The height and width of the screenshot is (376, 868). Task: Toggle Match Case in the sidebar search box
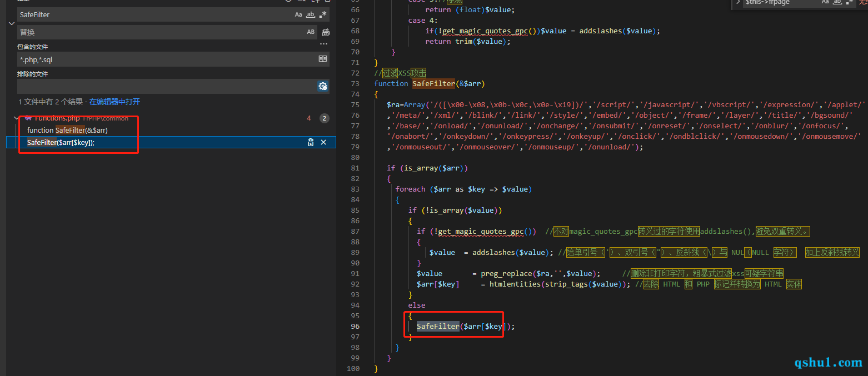[x=298, y=15]
